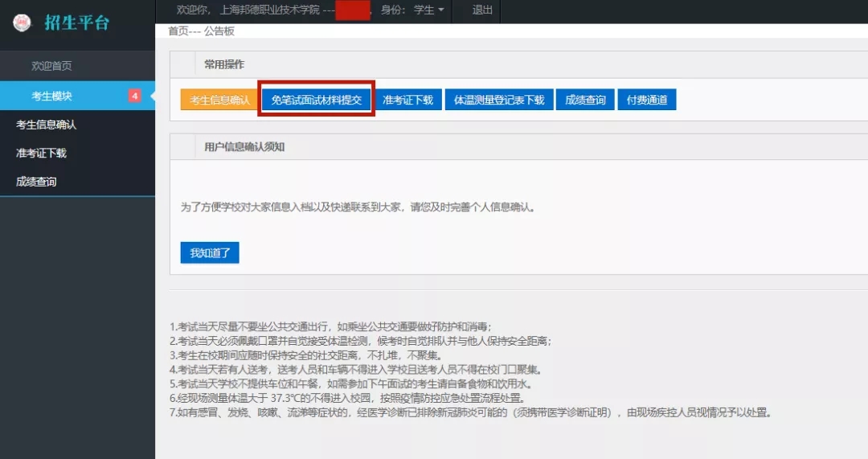Select 成绩查询 in the left sidebar
This screenshot has height=459, width=868.
point(36,182)
